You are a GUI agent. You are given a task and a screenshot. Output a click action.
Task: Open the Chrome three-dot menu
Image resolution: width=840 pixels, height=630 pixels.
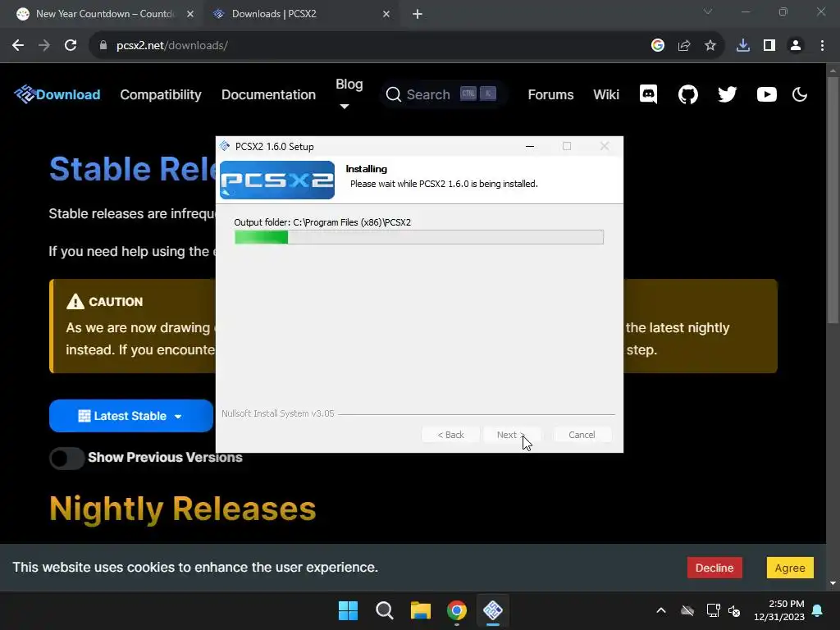click(822, 46)
